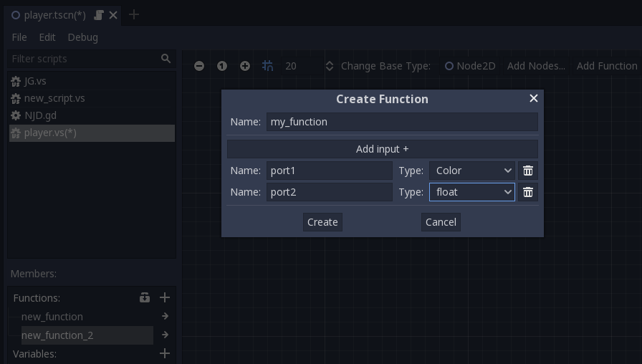Click the snap distance field showing 20

[302, 66]
